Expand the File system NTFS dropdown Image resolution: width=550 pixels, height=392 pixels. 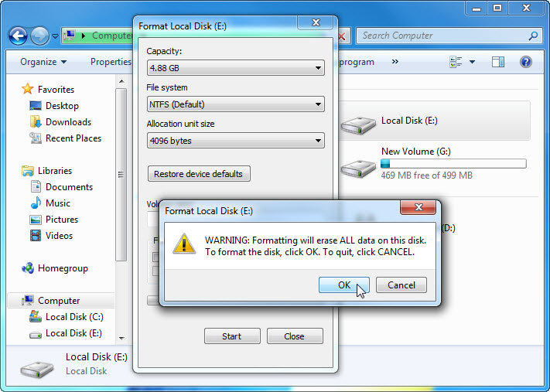[x=236, y=104]
